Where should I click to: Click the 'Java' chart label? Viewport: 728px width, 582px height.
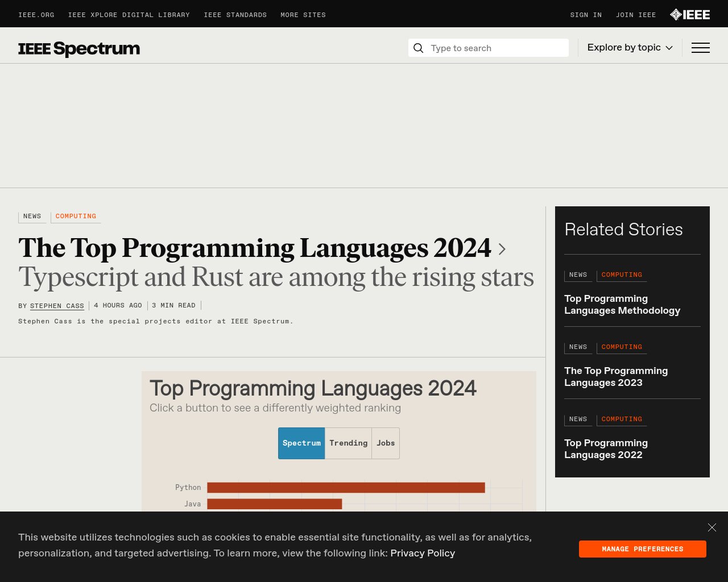tap(192, 504)
